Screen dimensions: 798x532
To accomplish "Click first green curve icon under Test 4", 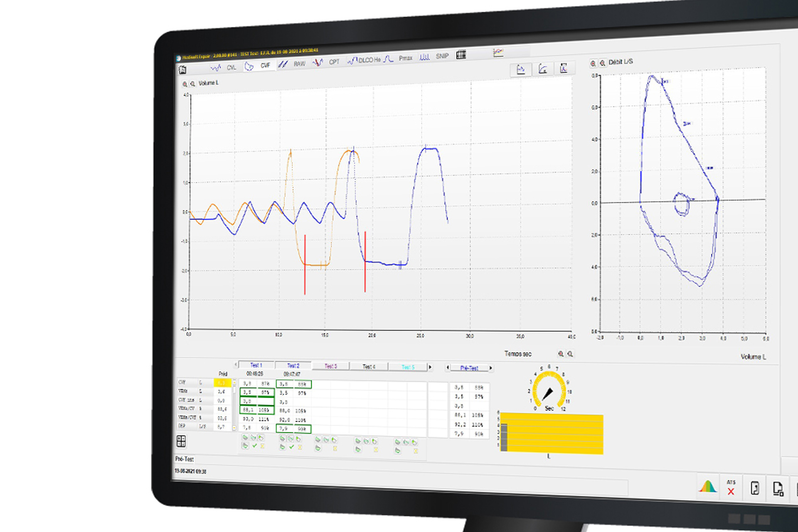I will pyautogui.click(x=358, y=441).
